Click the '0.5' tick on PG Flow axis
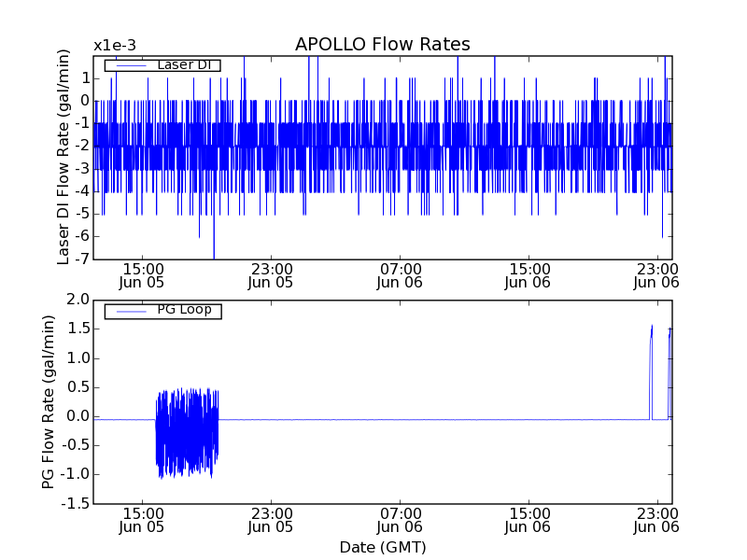Image resolution: width=747 pixels, height=560 pixels. 78,387
